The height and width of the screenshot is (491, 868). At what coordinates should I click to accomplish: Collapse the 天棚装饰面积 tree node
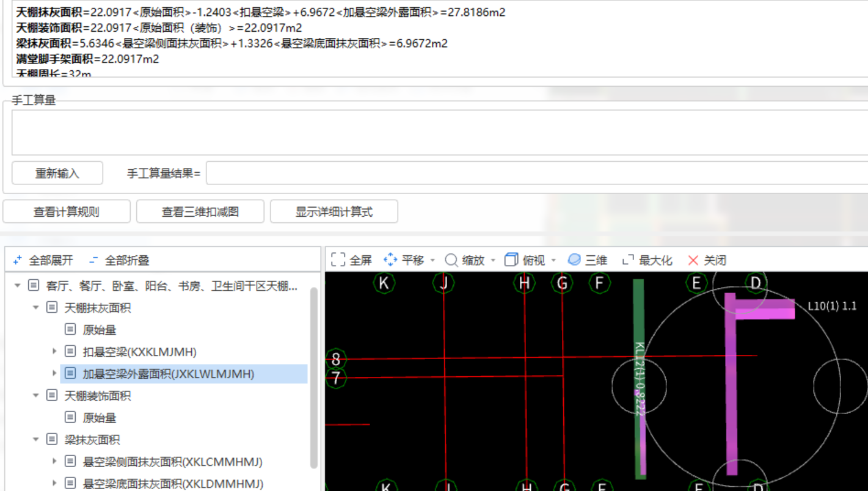click(36, 396)
